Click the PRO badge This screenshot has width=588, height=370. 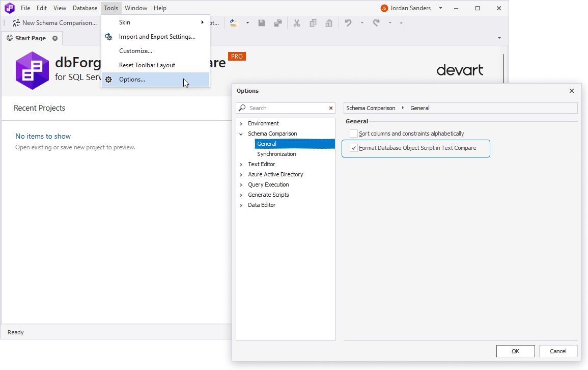pos(237,56)
